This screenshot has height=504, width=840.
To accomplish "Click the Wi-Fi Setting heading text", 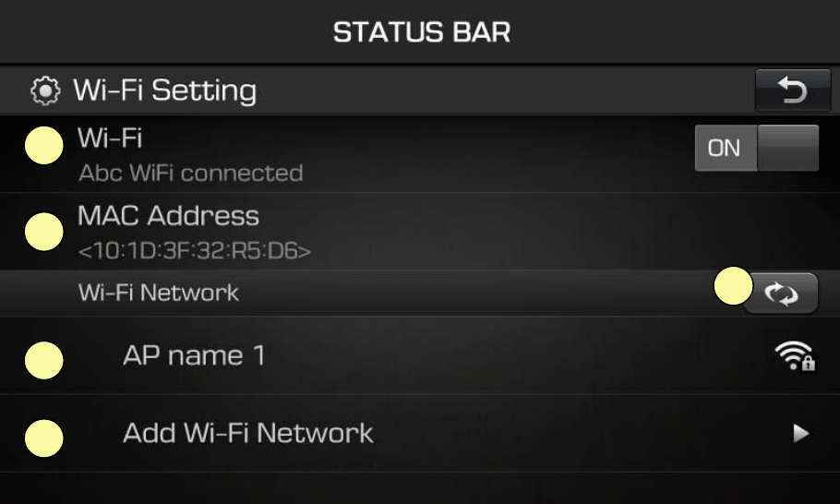I will [165, 90].
